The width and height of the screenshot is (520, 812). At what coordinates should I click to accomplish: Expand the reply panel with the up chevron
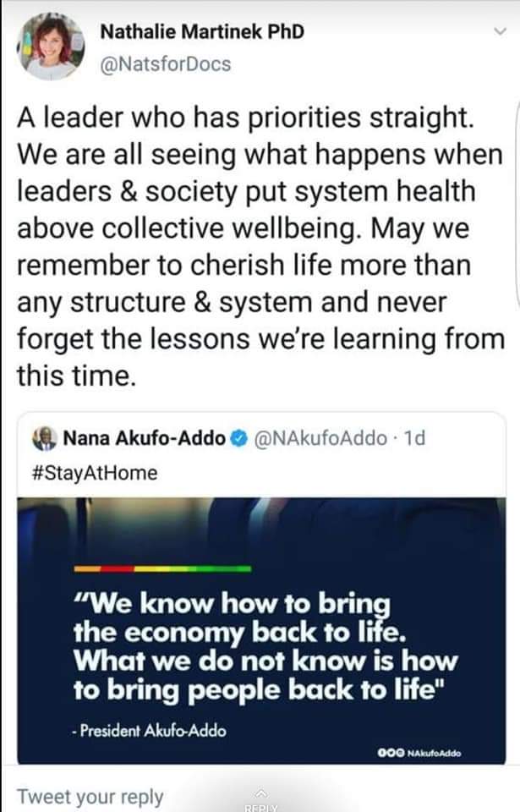coord(261,793)
